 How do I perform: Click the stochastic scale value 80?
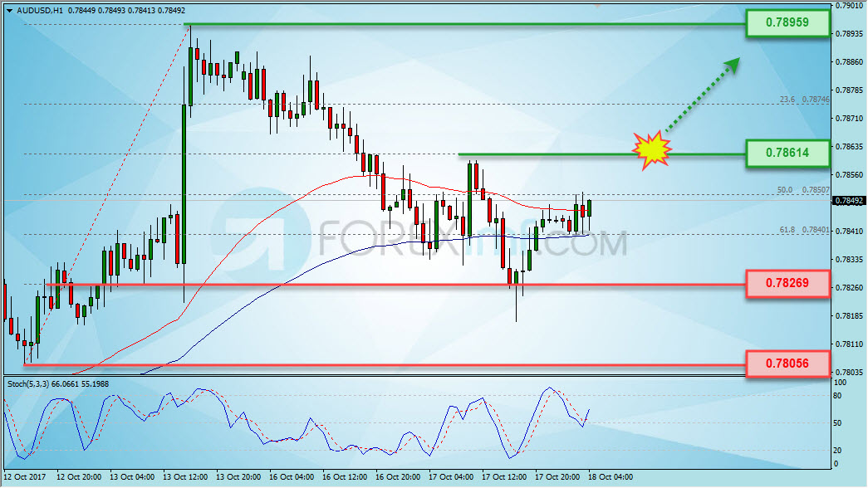click(837, 396)
